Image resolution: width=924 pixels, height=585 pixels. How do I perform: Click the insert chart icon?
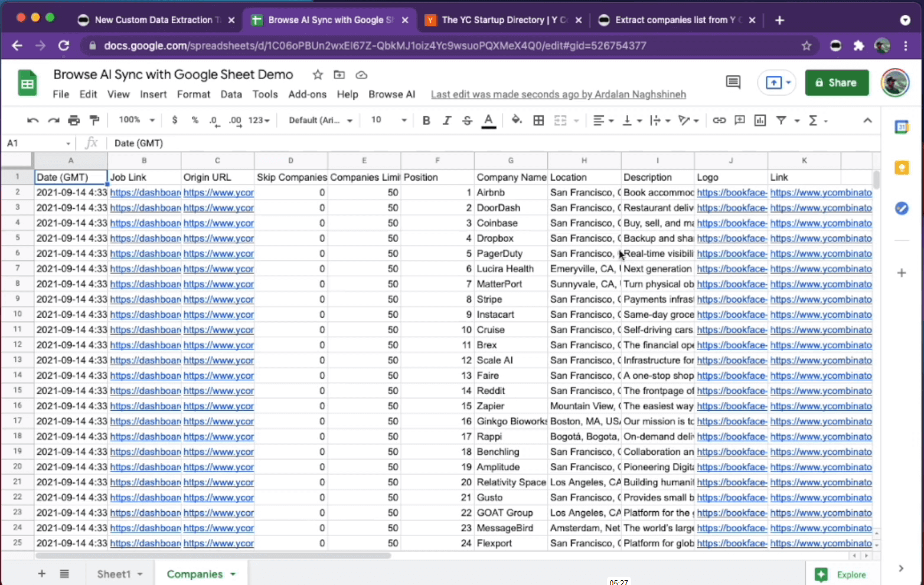click(760, 120)
